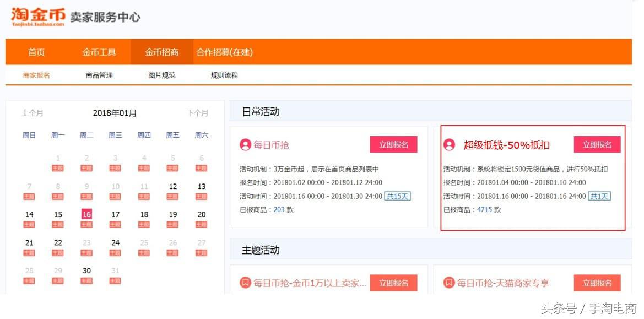
Task: Open the 规则流程 page
Action: click(x=224, y=75)
